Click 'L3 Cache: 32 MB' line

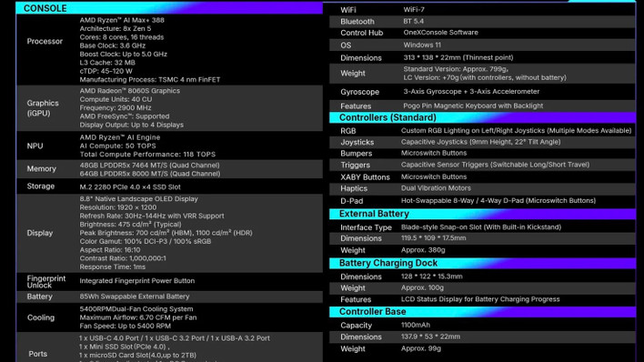(x=107, y=63)
